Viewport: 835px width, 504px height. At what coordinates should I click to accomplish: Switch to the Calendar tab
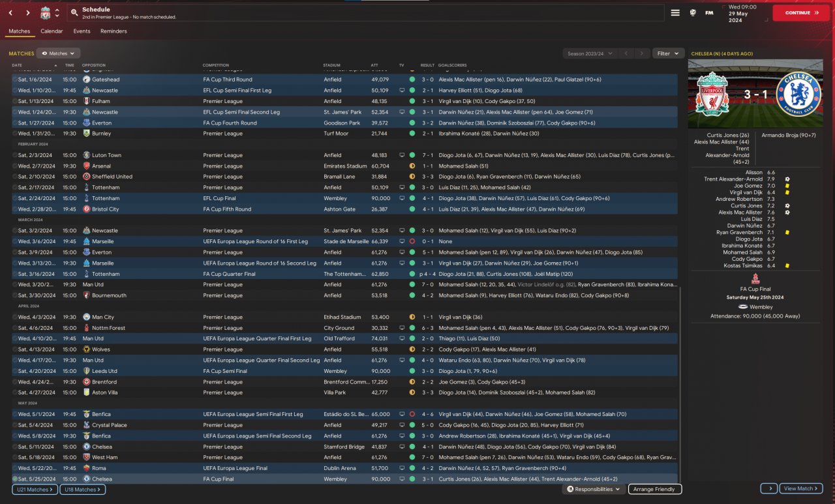[52, 31]
